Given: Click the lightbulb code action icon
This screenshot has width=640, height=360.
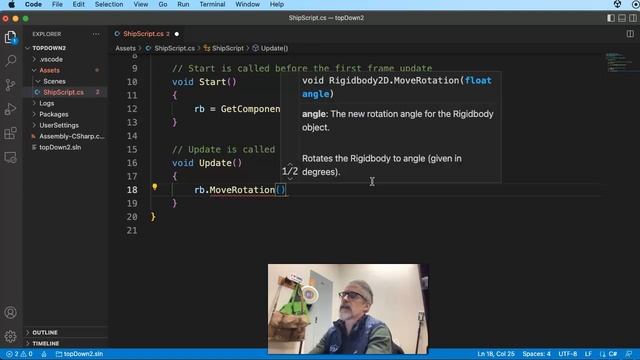Looking at the screenshot, I should pyautogui.click(x=155, y=187).
